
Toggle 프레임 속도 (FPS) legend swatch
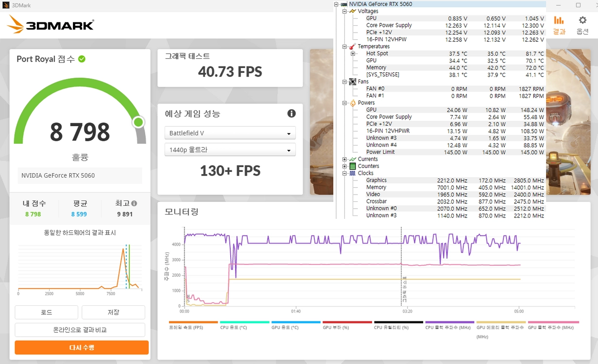[x=193, y=322]
